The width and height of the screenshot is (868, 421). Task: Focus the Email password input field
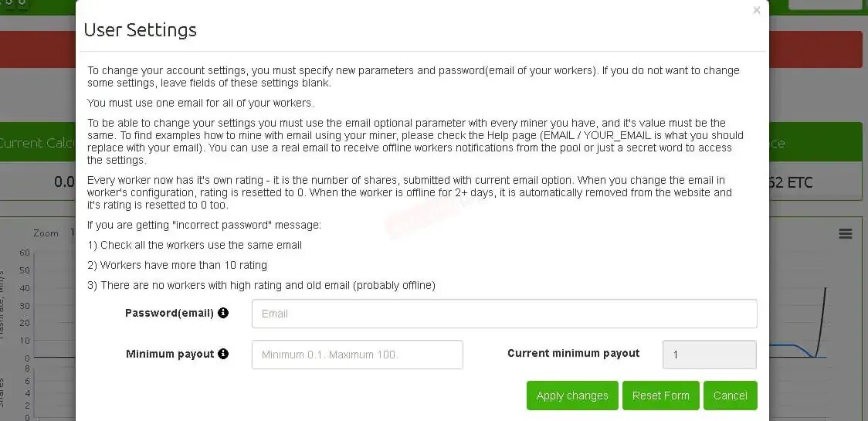(504, 314)
